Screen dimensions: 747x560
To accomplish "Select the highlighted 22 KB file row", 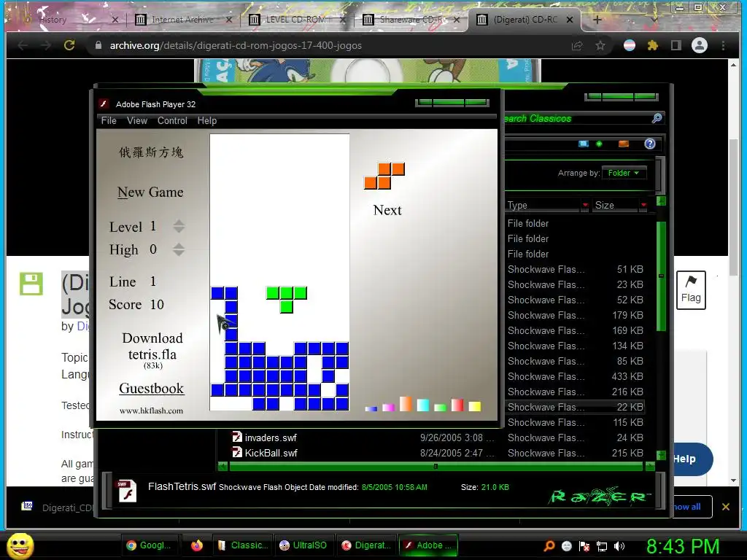I will point(576,407).
